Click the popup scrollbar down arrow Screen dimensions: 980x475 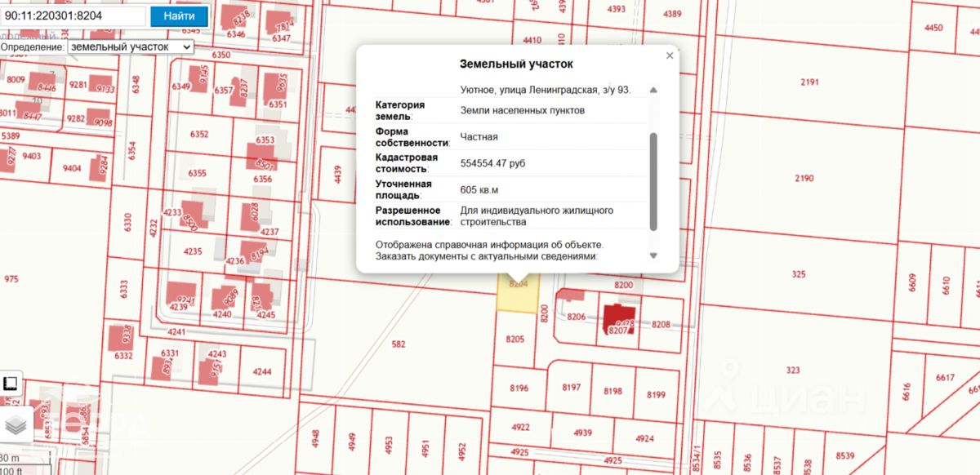point(653,255)
